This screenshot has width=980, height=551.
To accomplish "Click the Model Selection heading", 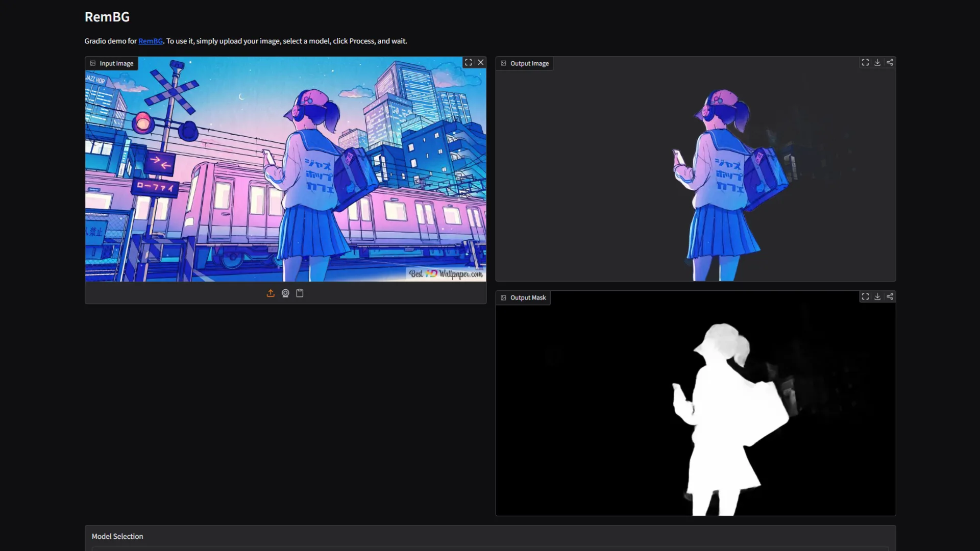I will coord(117,536).
